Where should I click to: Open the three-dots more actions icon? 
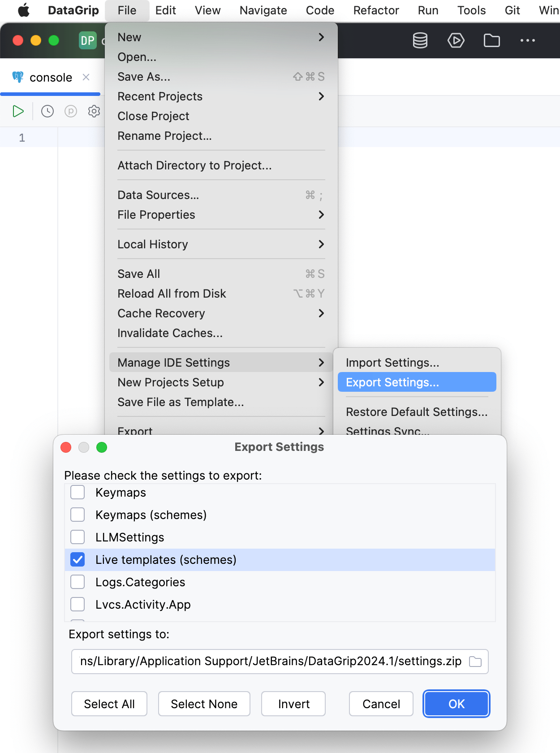527,41
